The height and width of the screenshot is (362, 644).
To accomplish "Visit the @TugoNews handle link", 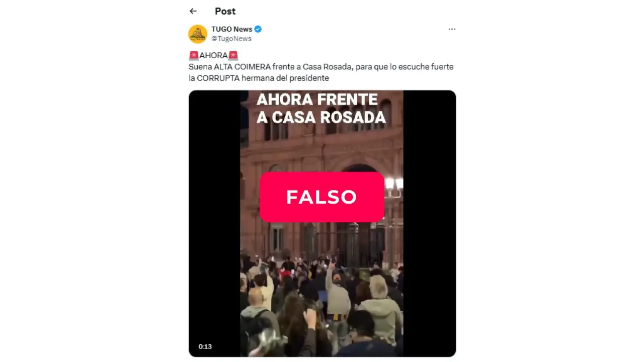I will pyautogui.click(x=231, y=39).
